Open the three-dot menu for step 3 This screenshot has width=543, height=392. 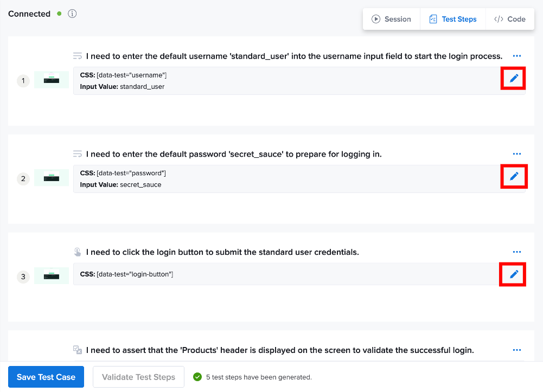[x=516, y=252]
